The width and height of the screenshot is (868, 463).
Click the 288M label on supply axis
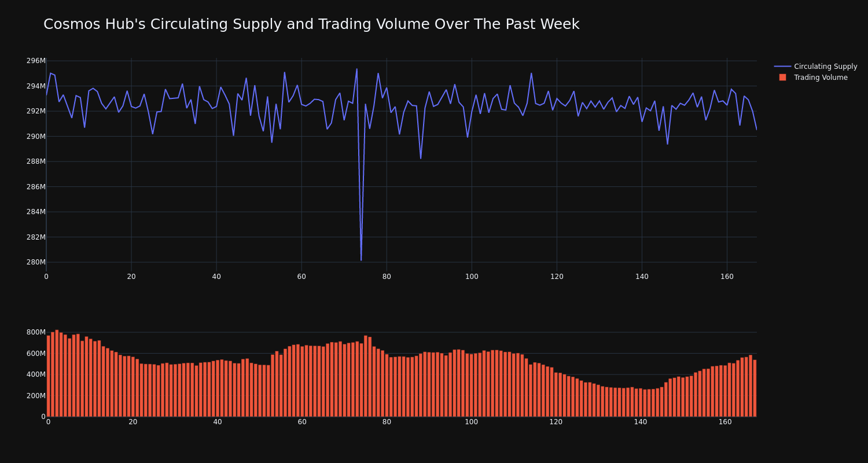(x=36, y=161)
